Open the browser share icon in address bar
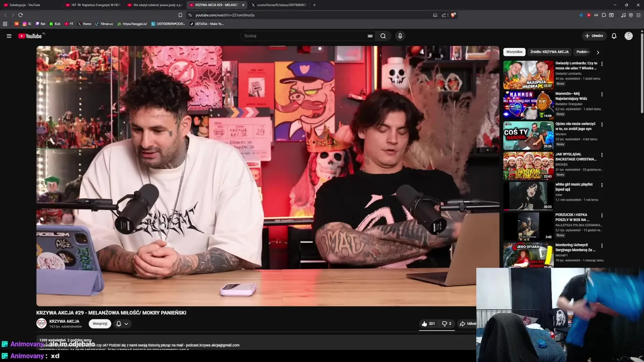 coord(444,15)
